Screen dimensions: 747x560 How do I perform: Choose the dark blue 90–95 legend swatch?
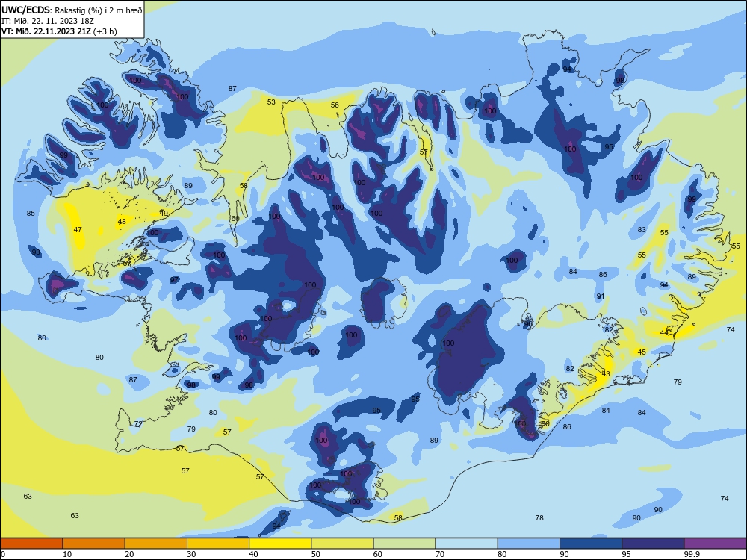(591, 544)
